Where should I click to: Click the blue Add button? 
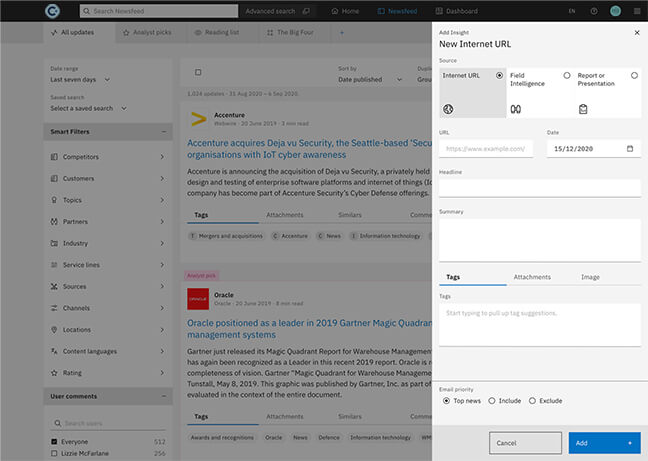[x=605, y=443]
